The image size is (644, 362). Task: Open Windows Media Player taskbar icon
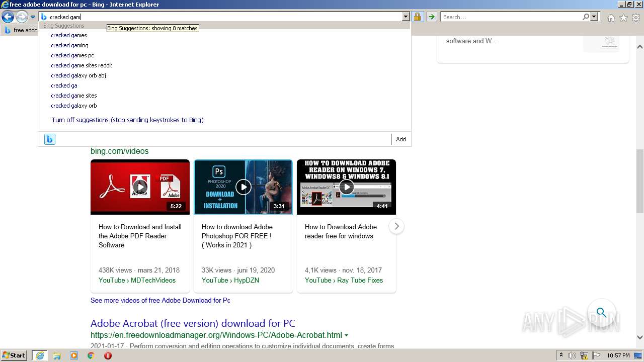(x=74, y=355)
